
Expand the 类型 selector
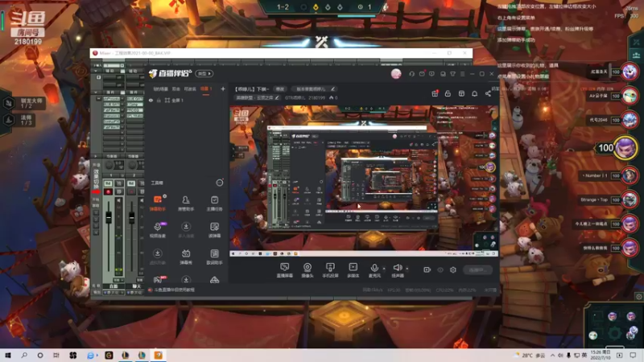click(204, 73)
